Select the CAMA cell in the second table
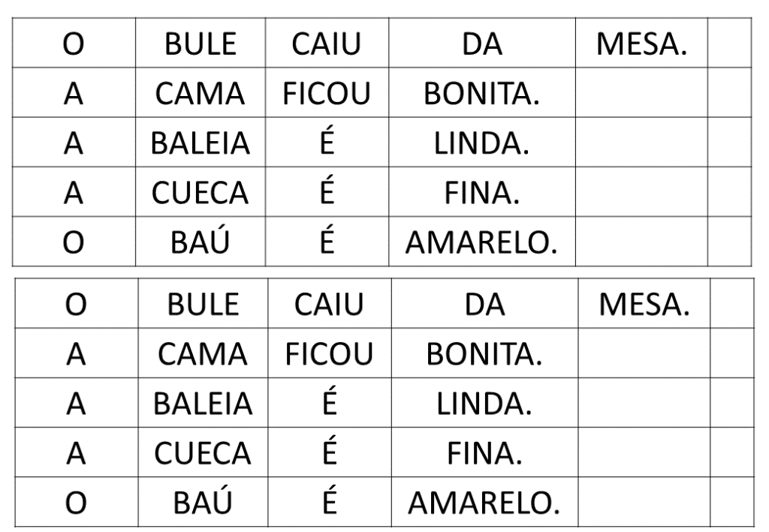 pos(203,355)
